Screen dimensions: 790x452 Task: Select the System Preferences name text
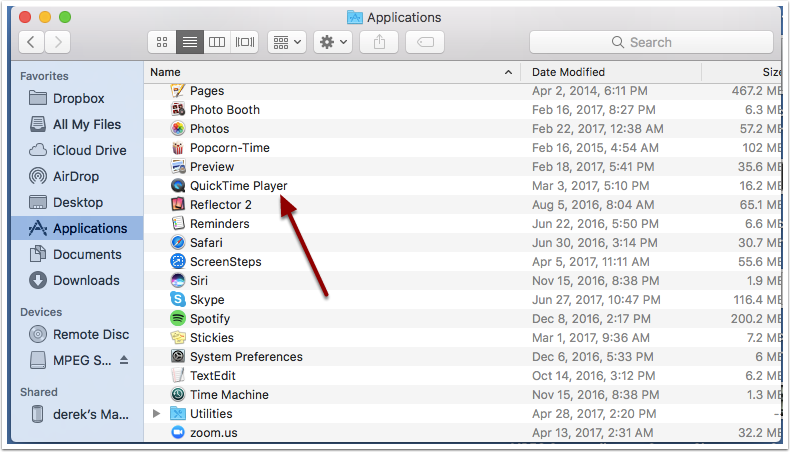click(246, 356)
